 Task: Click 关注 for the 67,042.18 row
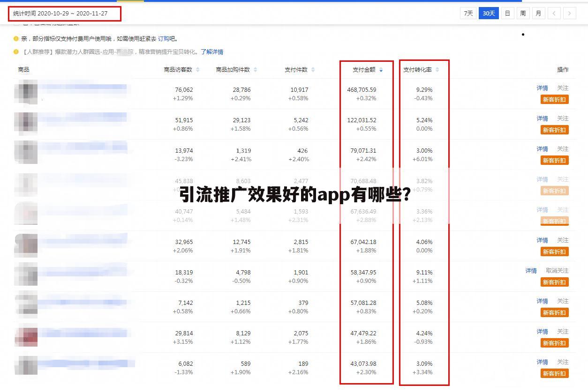point(563,240)
